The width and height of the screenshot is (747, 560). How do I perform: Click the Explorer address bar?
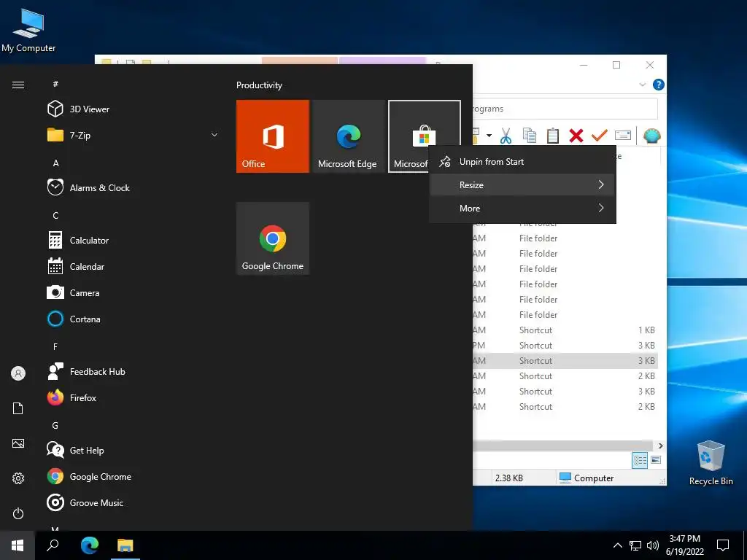pos(565,109)
